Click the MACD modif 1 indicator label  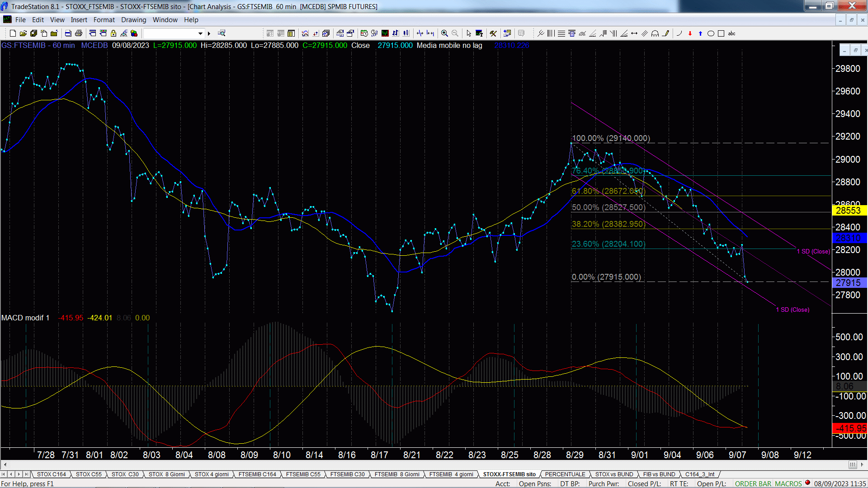point(25,318)
